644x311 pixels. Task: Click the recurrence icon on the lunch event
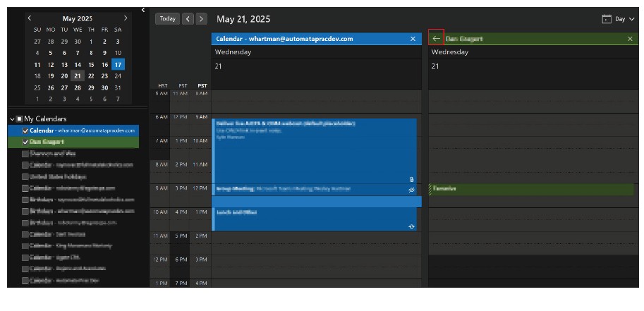(412, 226)
